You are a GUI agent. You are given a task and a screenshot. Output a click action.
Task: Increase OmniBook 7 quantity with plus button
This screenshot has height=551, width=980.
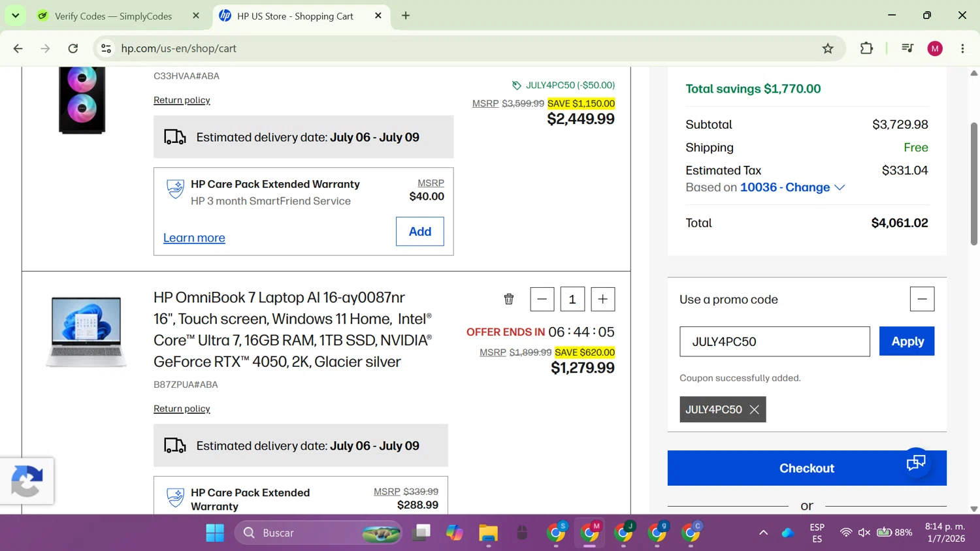click(x=603, y=300)
